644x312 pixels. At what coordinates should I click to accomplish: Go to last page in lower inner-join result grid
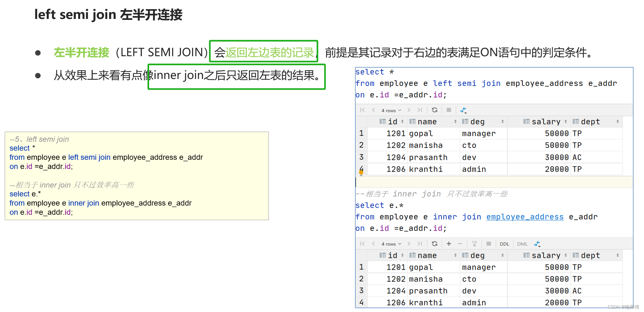click(420, 243)
